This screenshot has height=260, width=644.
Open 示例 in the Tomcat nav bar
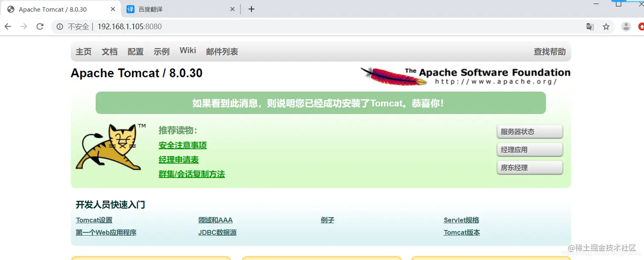pyautogui.click(x=161, y=51)
